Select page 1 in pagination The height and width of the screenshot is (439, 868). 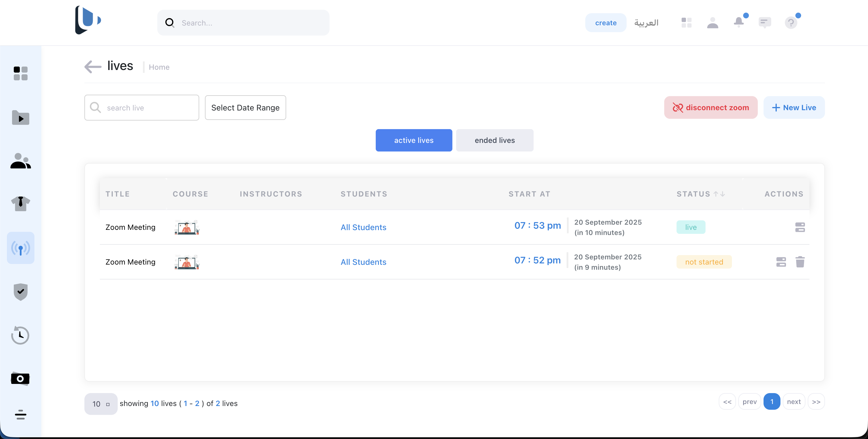coord(772,402)
